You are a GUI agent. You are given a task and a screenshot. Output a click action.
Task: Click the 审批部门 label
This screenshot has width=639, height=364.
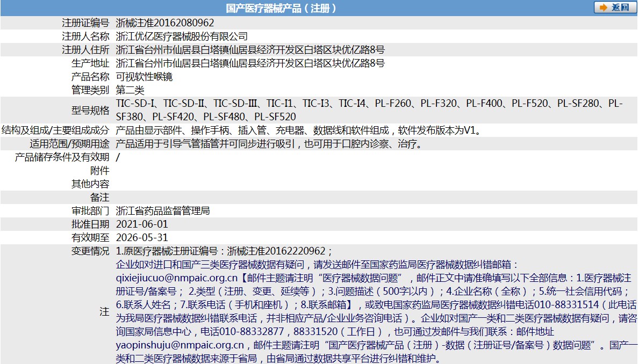tap(90, 211)
